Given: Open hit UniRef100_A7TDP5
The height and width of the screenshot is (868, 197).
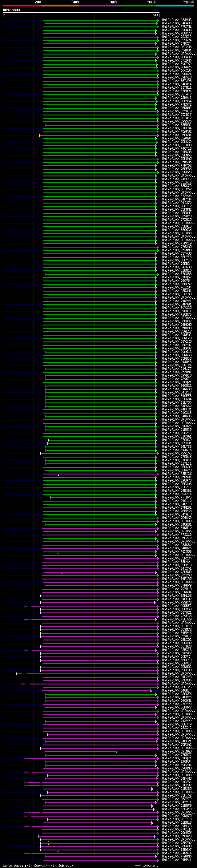Looking at the screenshot, I should [x=177, y=497].
